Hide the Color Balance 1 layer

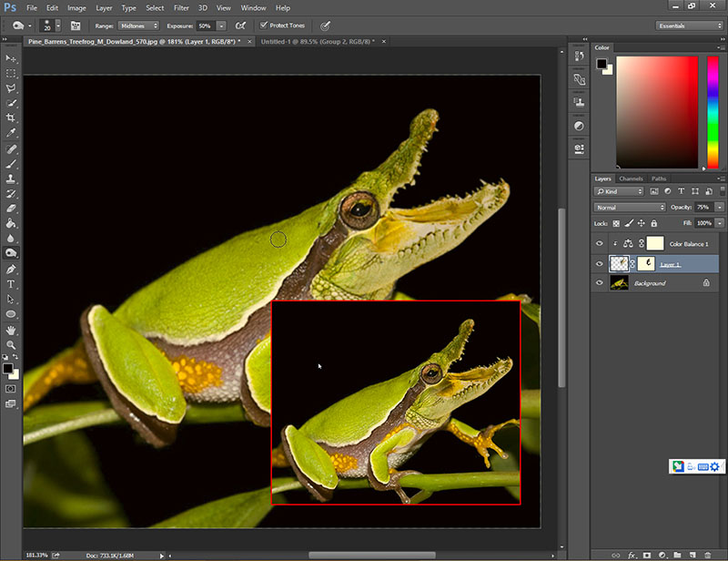pyautogui.click(x=599, y=244)
